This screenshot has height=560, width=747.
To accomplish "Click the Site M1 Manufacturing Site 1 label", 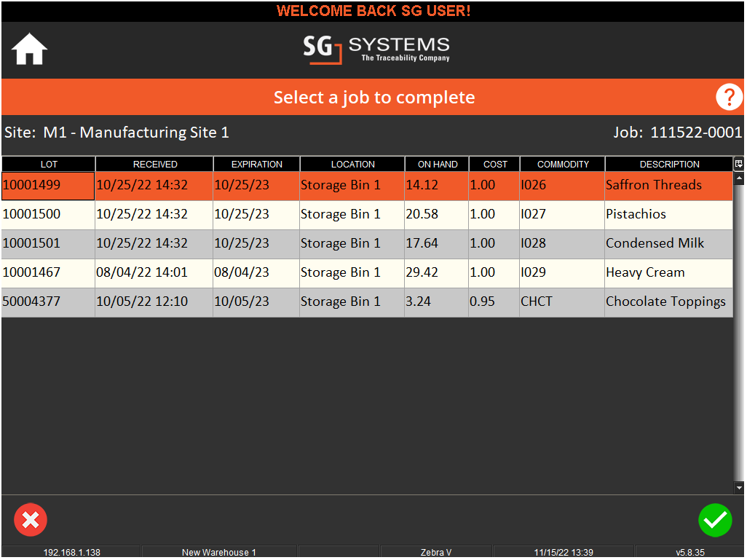I will [x=116, y=133].
